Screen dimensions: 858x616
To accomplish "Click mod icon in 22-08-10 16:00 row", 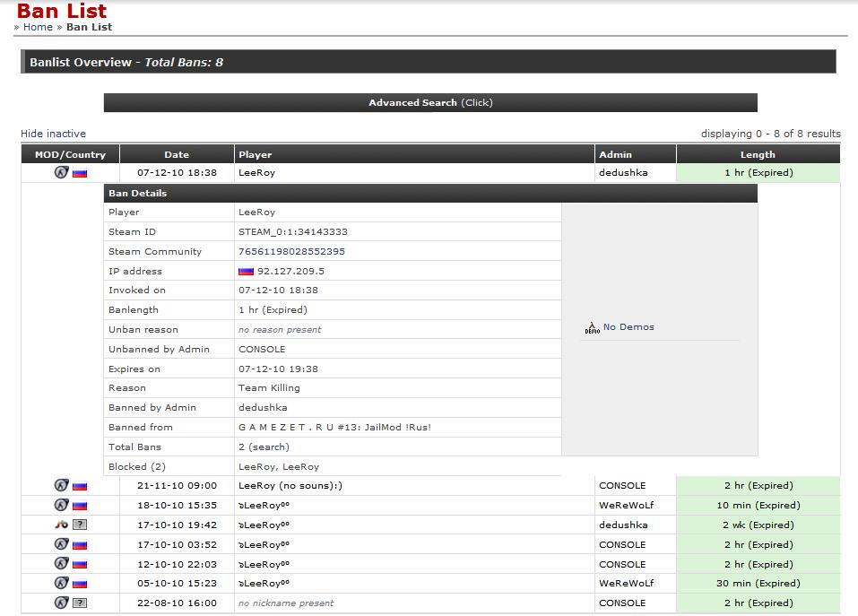I will pos(61,603).
